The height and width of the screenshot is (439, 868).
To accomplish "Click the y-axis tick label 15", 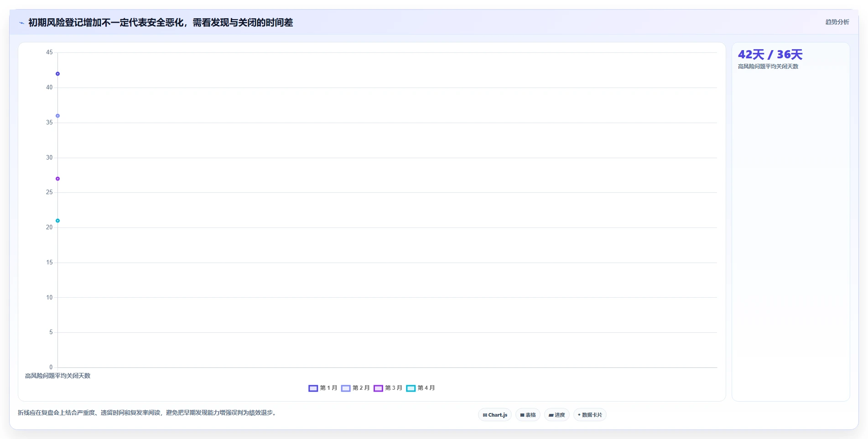I will click(49, 263).
